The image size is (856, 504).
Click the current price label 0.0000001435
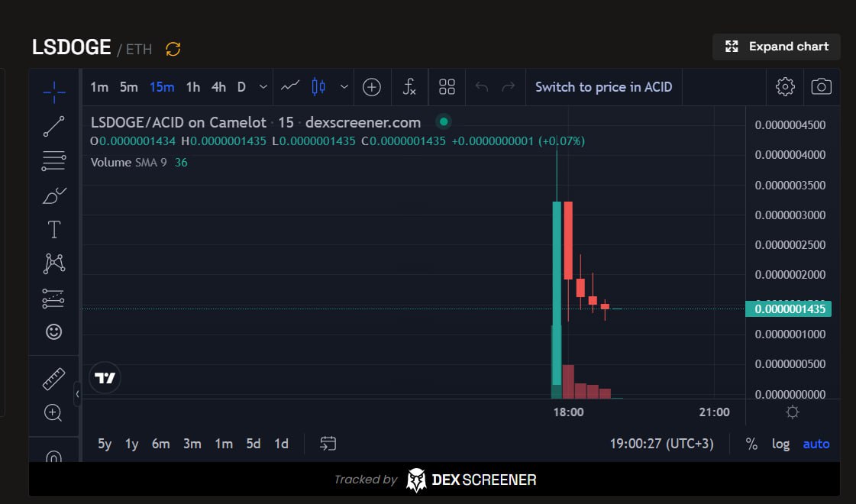789,309
